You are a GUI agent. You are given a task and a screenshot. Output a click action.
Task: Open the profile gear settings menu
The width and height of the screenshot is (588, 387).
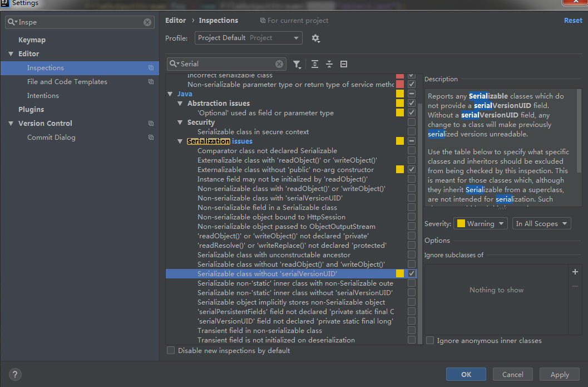click(x=316, y=38)
